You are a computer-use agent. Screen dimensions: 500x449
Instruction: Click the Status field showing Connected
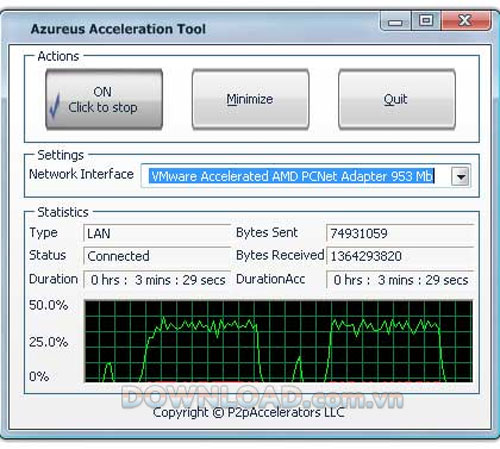[x=157, y=256]
